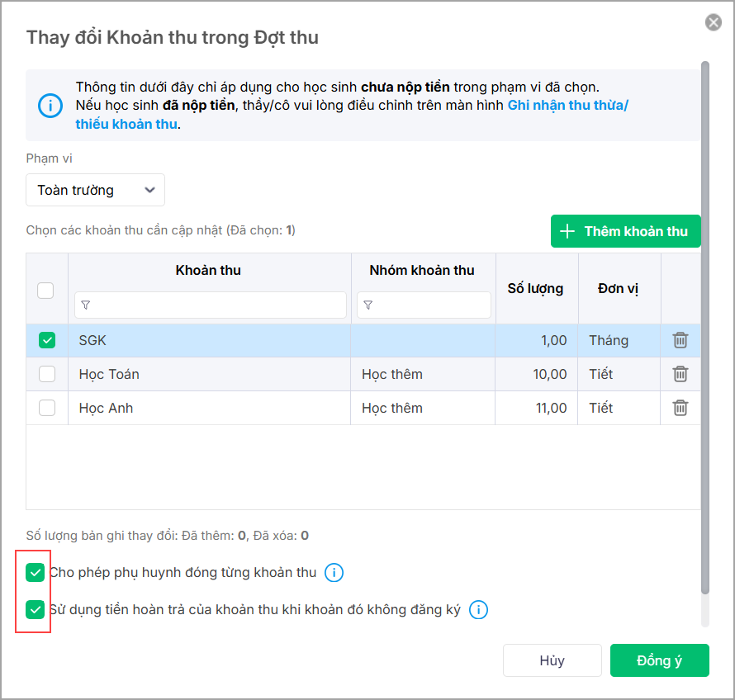735x700 pixels.
Task: Confirm with the 'Đồng ý' button
Action: click(x=659, y=660)
